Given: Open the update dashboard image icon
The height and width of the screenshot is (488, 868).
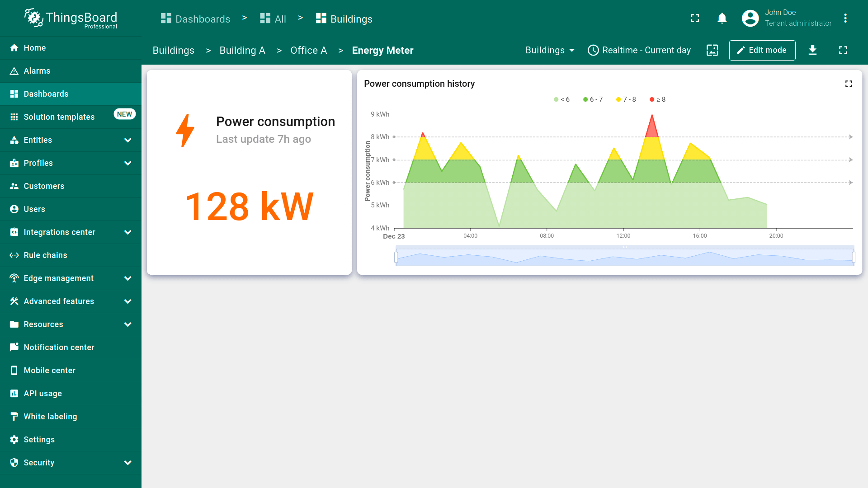Looking at the screenshot, I should tap(712, 50).
